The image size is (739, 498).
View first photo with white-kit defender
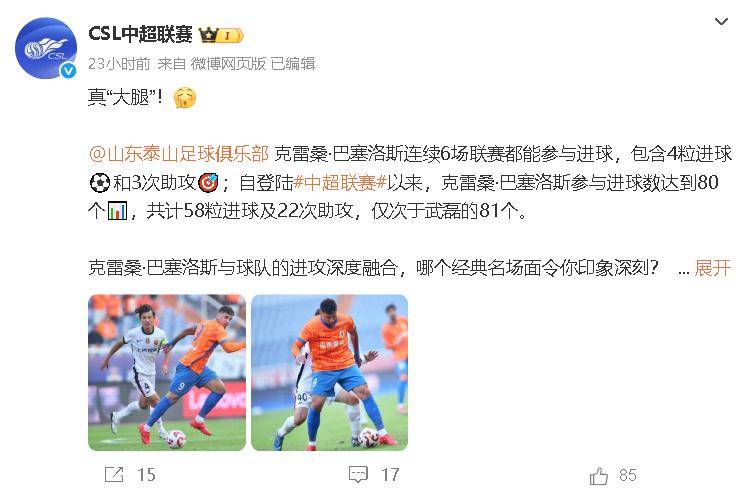(x=167, y=373)
